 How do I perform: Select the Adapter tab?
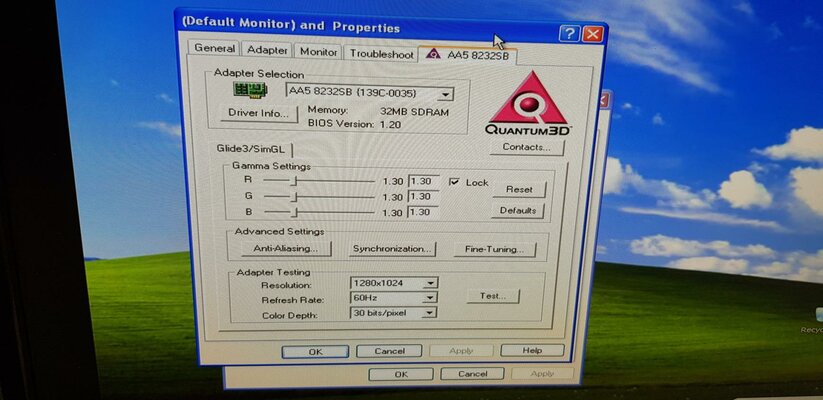[267, 50]
